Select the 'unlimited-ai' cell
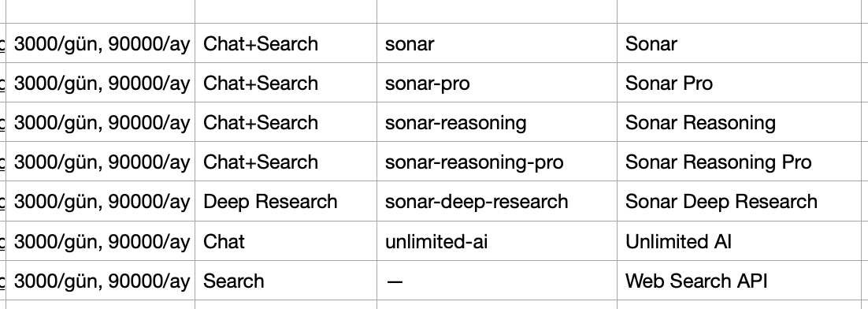Viewport: 868px width, 309px height. click(497, 241)
